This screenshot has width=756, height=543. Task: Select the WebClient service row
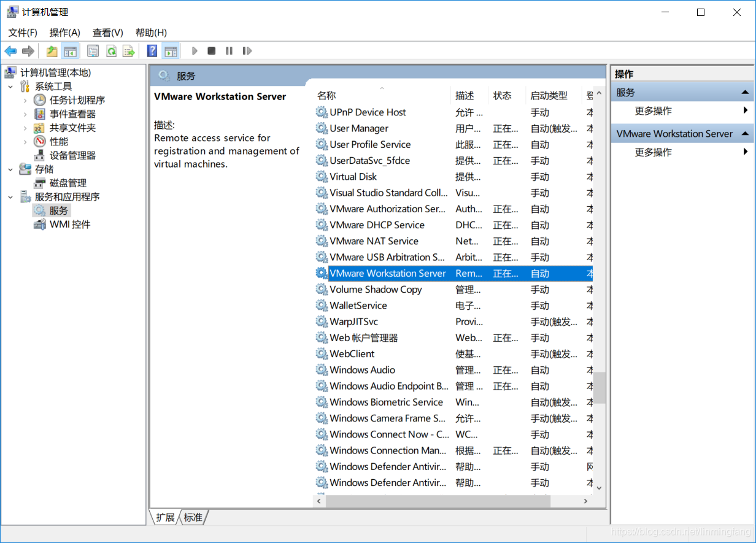point(453,354)
